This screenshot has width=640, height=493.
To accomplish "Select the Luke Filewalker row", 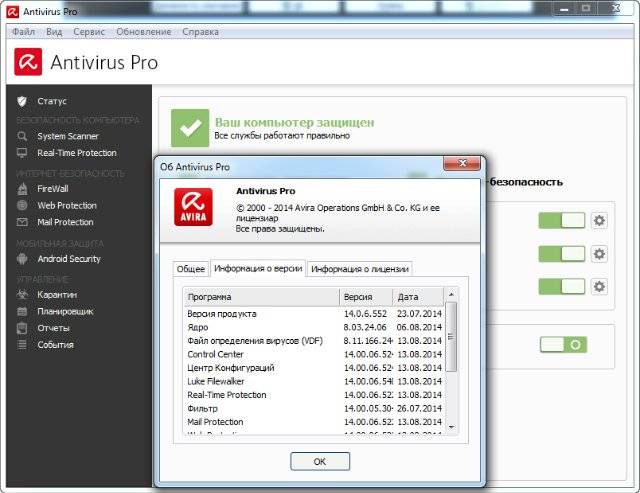I will 314,381.
